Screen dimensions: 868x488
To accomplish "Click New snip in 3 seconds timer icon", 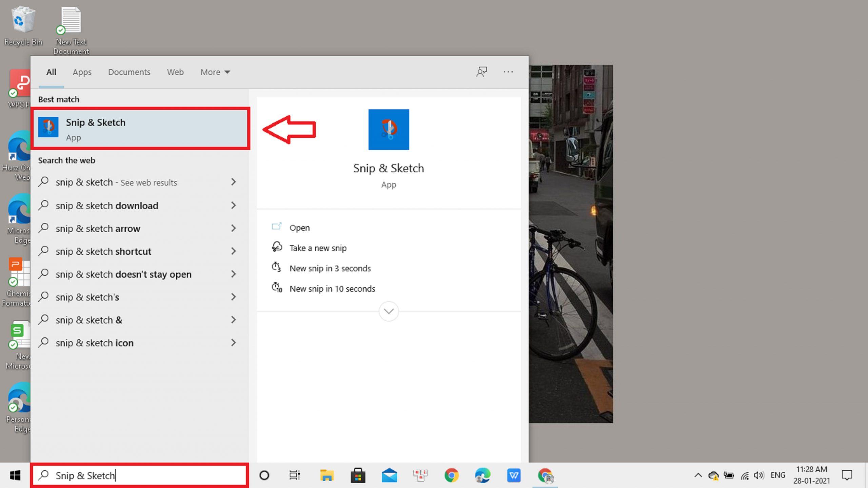I will 276,267.
